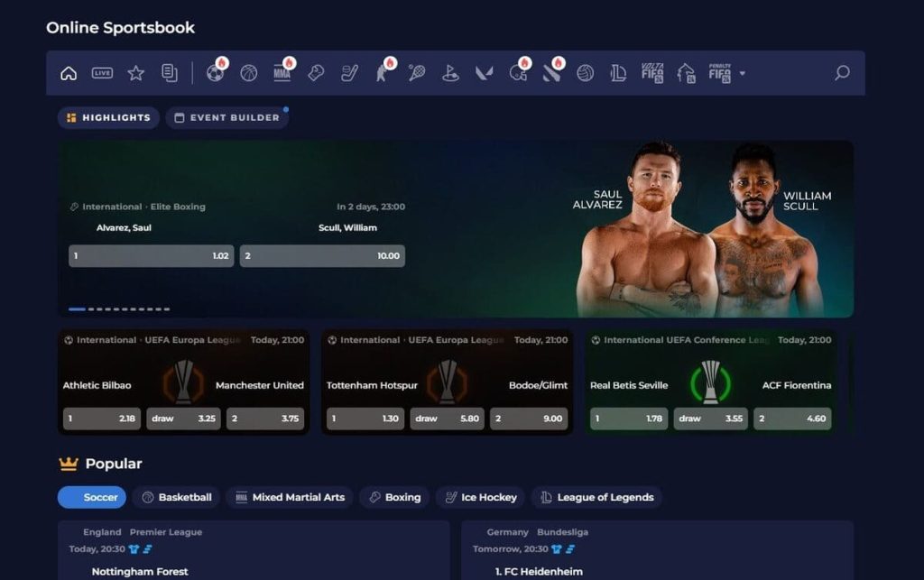924x580 pixels.
Task: Bet on Alvarez at 1.02
Action: point(152,256)
